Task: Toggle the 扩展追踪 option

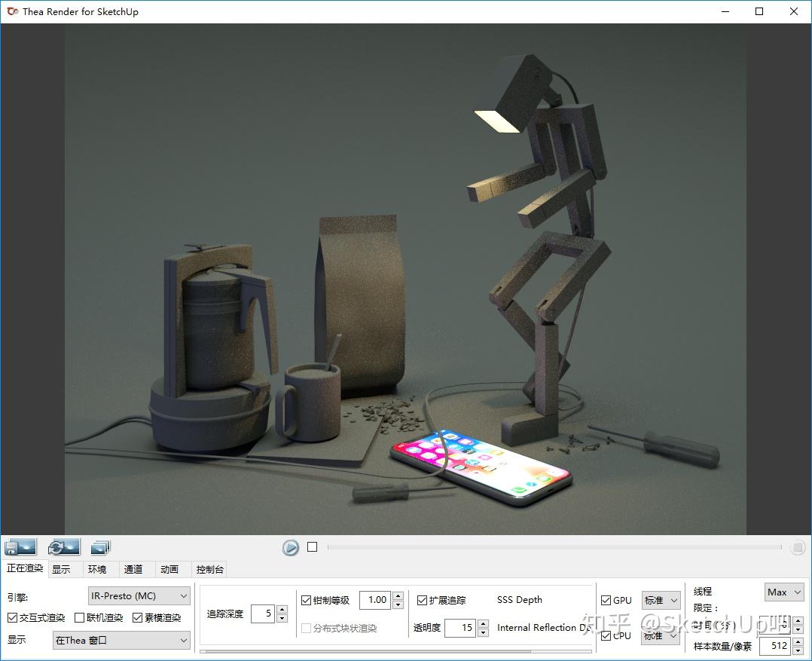Action: pyautogui.click(x=422, y=601)
